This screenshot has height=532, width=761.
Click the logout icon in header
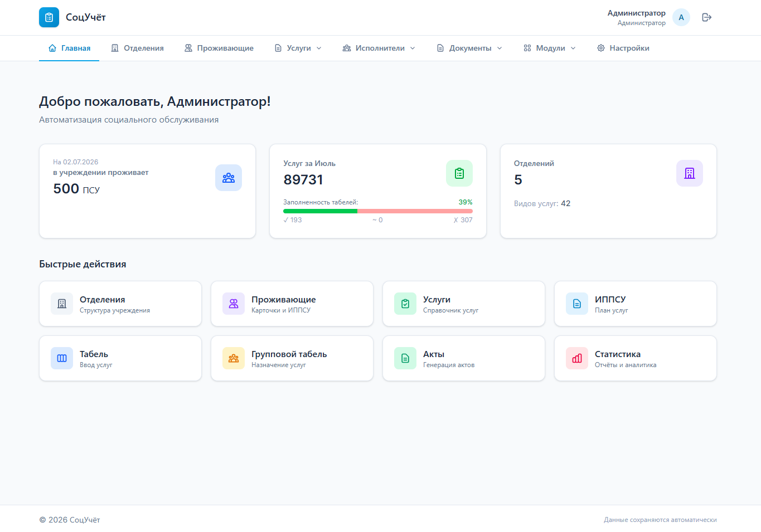click(x=707, y=17)
